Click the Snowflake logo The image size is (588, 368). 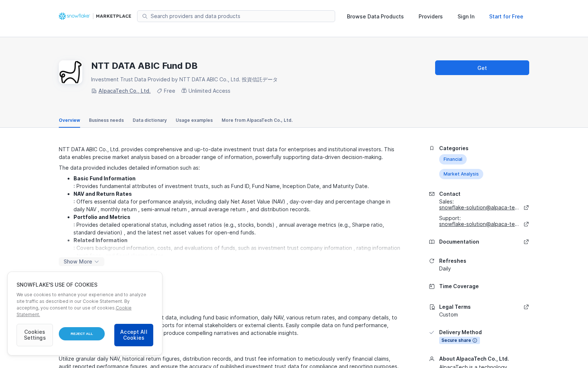coord(74,16)
